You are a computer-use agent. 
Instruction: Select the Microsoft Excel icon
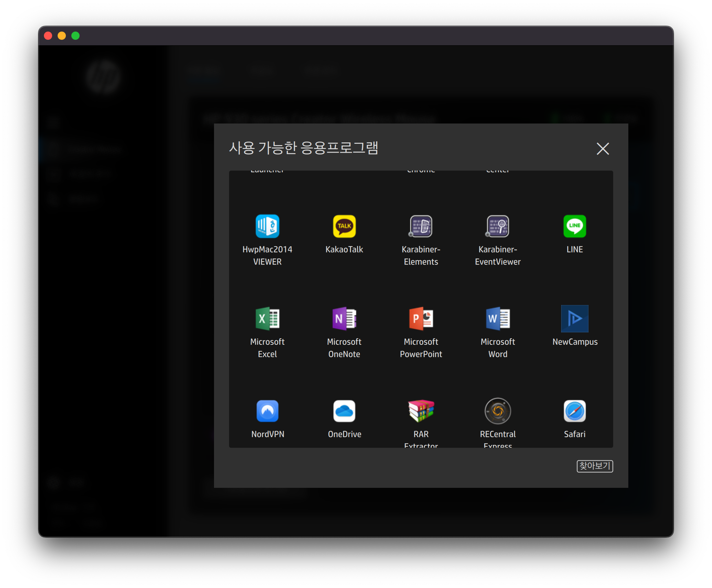coord(267,319)
